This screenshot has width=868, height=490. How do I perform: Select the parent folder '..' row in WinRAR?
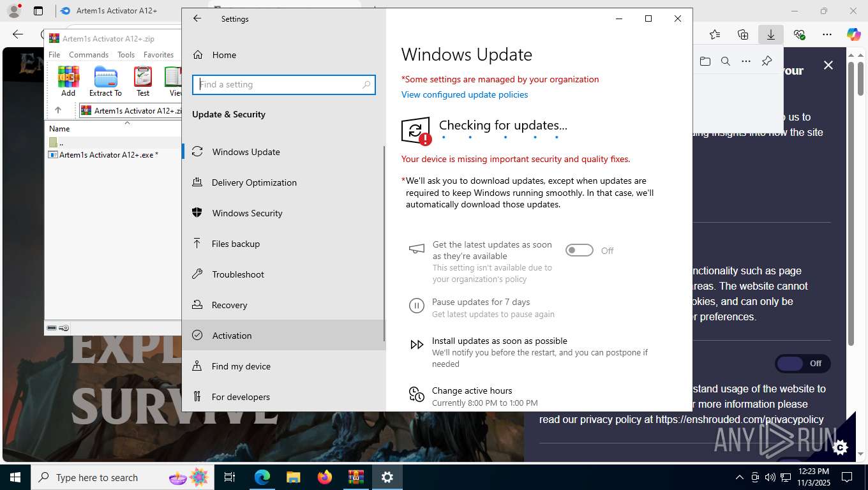[114, 143]
